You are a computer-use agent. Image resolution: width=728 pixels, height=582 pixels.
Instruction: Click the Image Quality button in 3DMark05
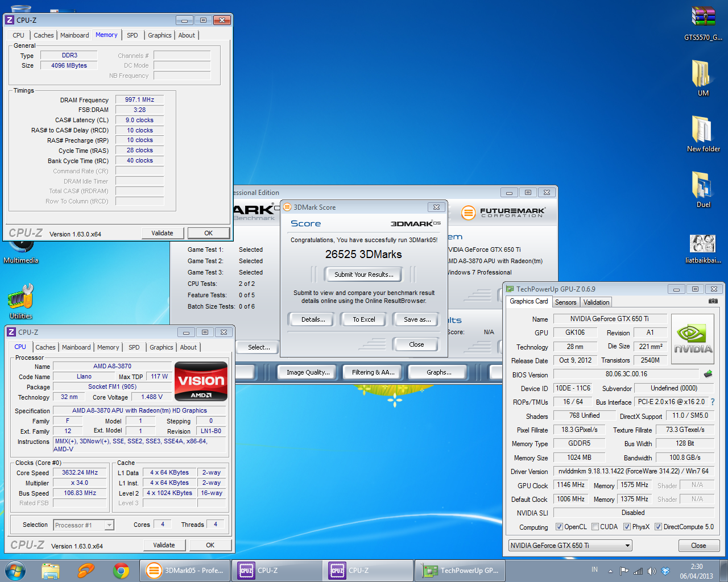(308, 372)
